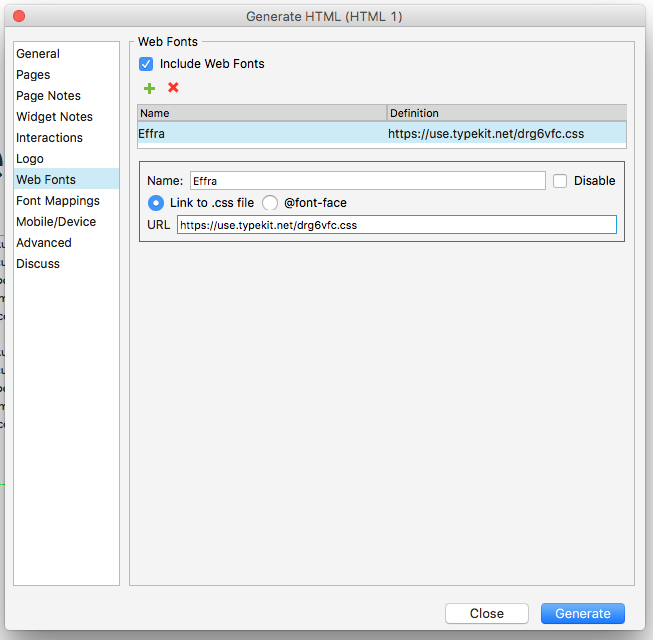Open the Logo settings
This screenshot has width=653, height=640.
pos(30,159)
